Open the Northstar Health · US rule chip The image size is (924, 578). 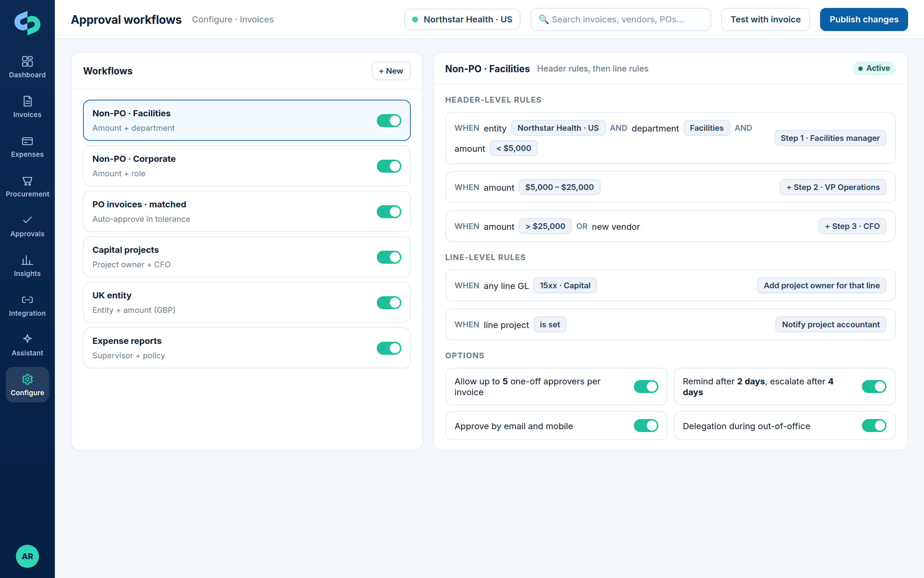pos(558,128)
